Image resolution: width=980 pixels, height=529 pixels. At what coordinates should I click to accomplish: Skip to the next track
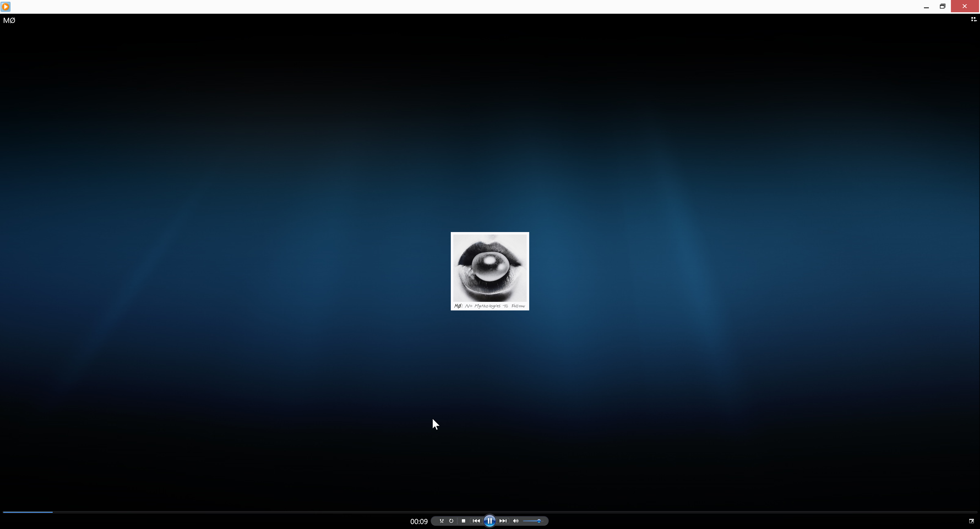[x=503, y=521]
